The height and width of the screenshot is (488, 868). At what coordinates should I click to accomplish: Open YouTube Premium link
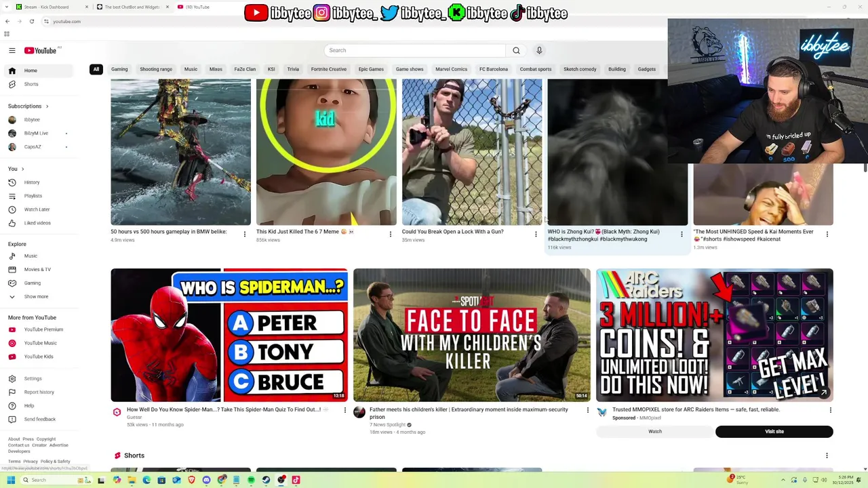(x=39, y=329)
